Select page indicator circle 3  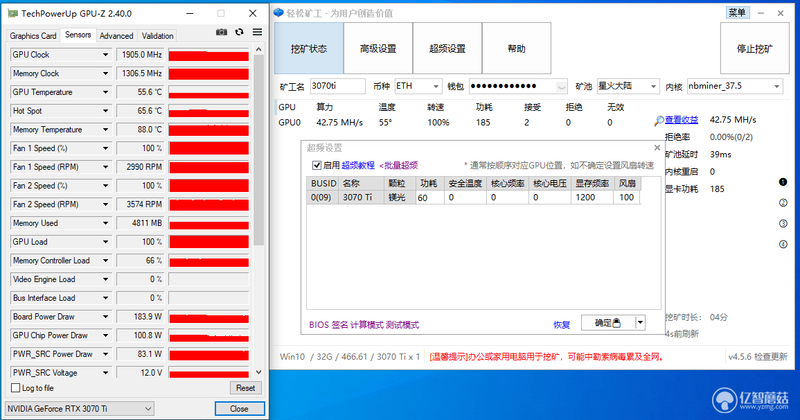(x=783, y=224)
